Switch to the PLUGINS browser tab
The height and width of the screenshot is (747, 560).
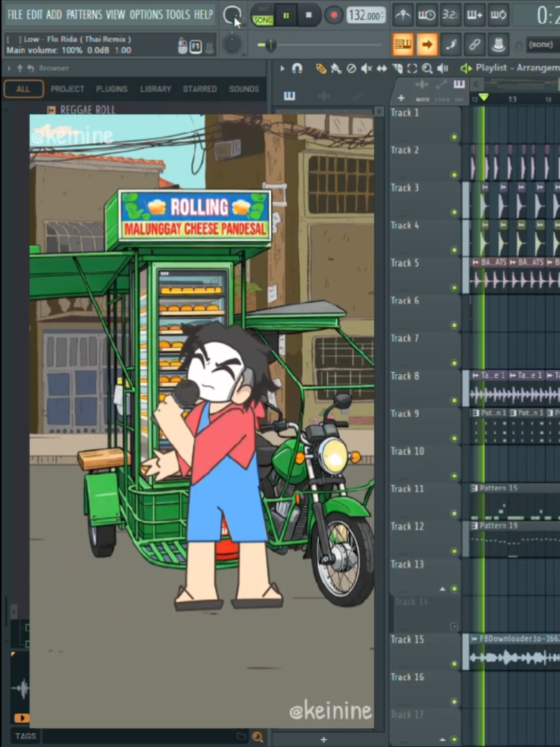pos(112,89)
